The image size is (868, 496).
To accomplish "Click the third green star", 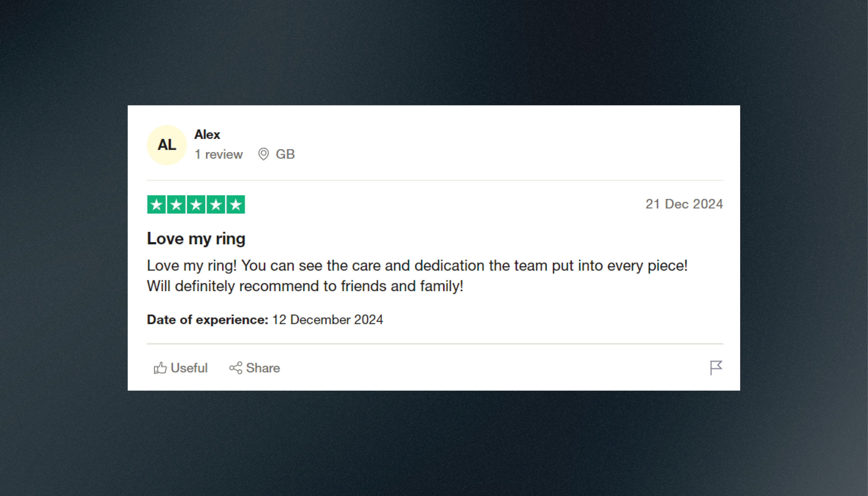I will 196,204.
